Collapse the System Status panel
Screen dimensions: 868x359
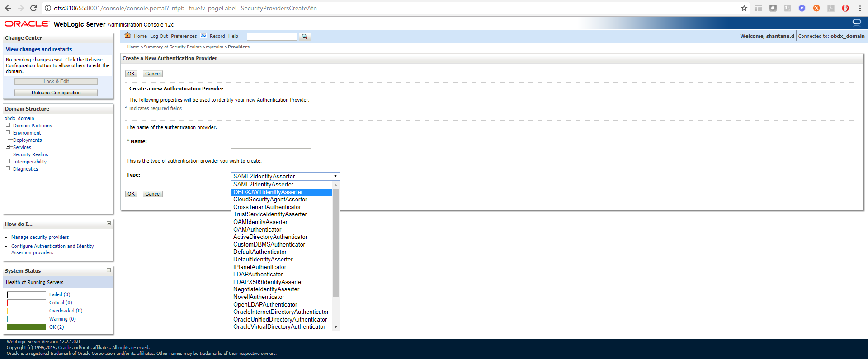point(108,270)
